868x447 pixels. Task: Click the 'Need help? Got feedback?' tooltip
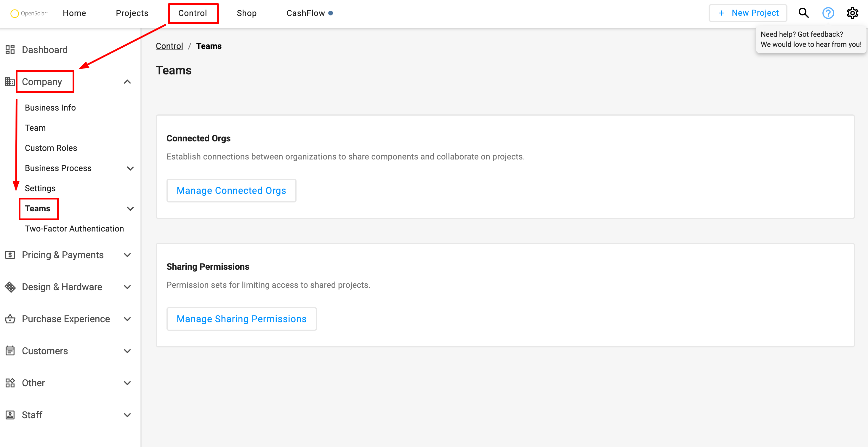click(x=811, y=39)
